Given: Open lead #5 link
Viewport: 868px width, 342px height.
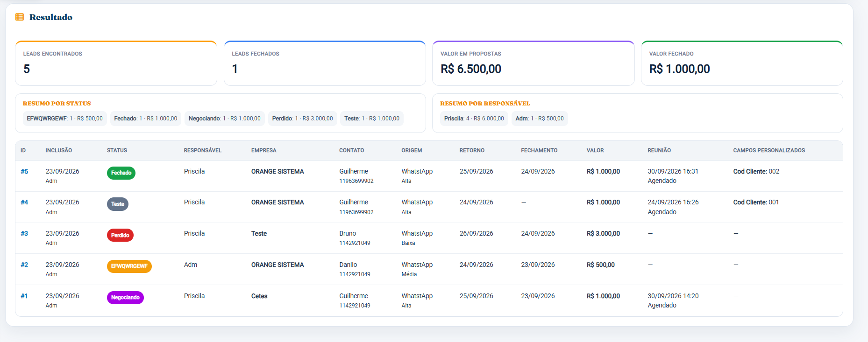Looking at the screenshot, I should [x=24, y=172].
